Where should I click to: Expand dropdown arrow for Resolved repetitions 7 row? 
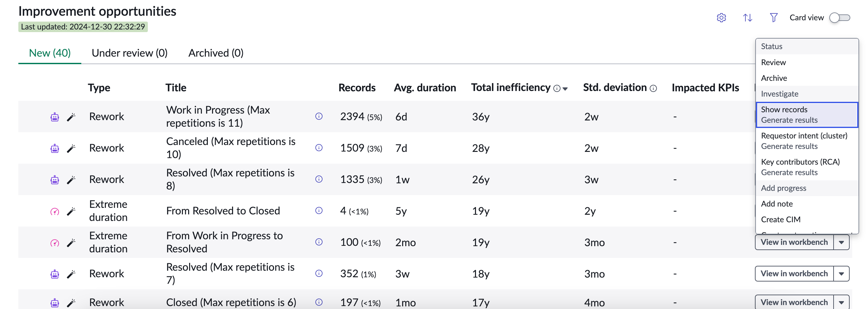point(841,273)
